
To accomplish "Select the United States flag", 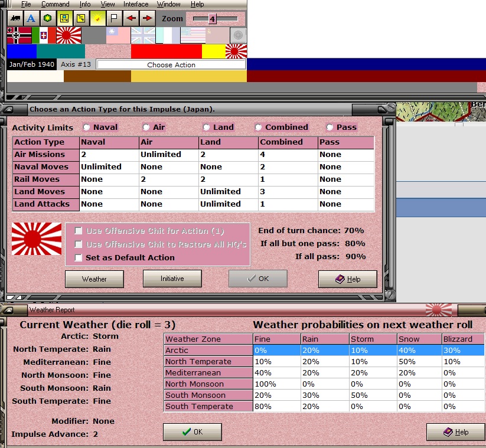I will (x=193, y=35).
